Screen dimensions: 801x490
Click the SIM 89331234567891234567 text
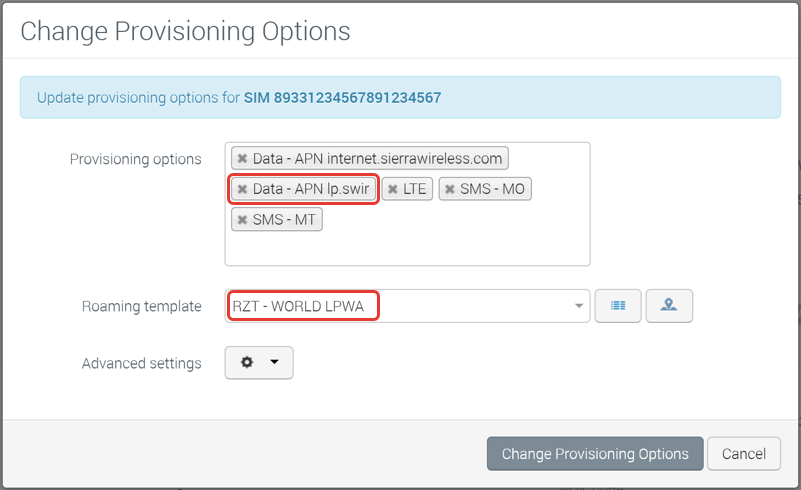point(342,98)
